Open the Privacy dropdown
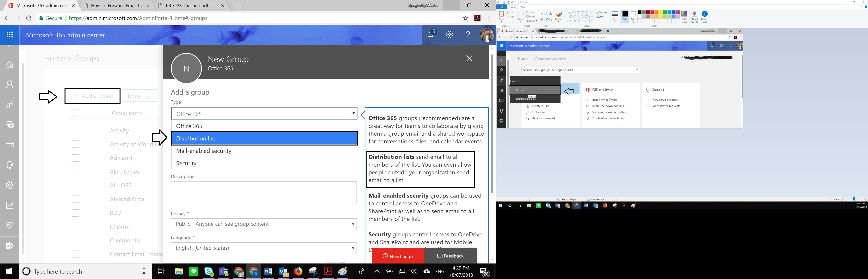 (264, 224)
